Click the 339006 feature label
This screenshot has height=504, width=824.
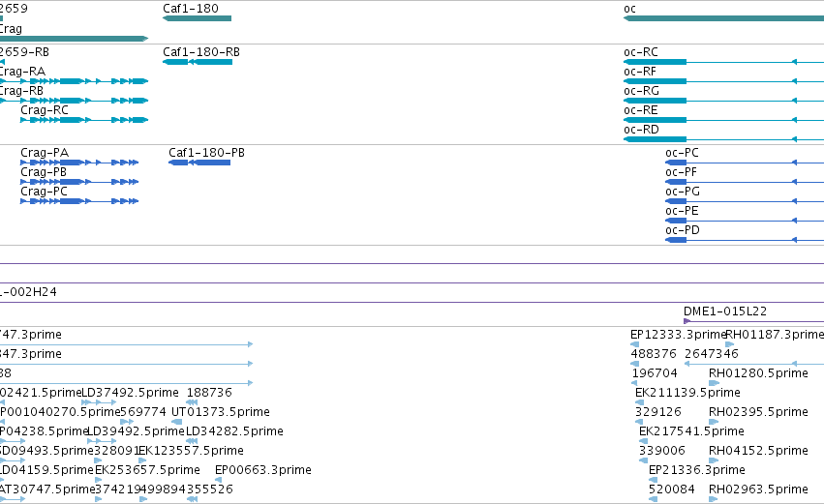point(662,452)
